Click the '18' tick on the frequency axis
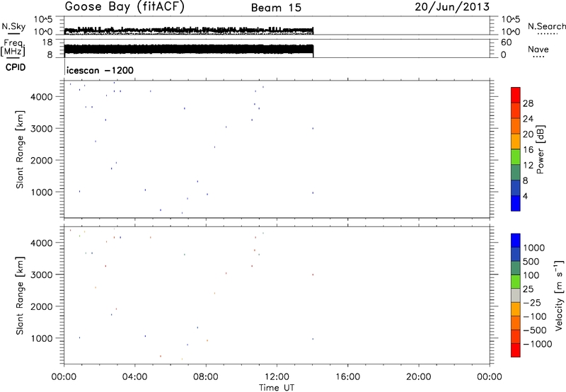The height and width of the screenshot is (392, 566). pos(47,42)
